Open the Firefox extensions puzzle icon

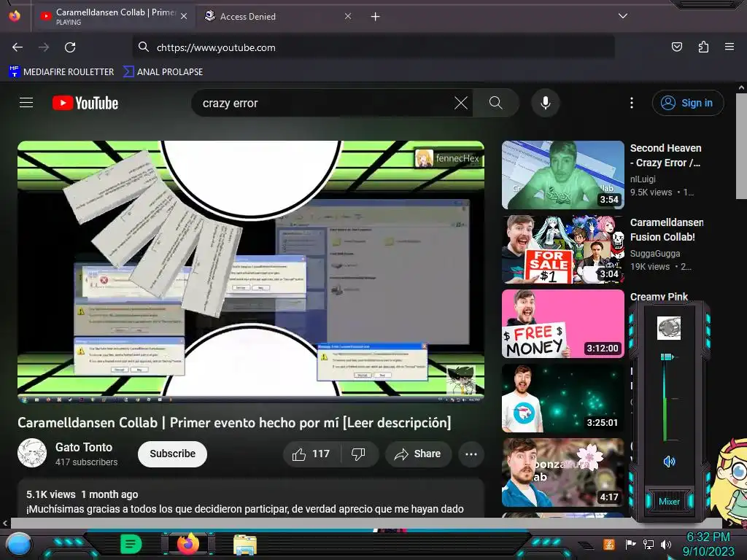coord(703,47)
